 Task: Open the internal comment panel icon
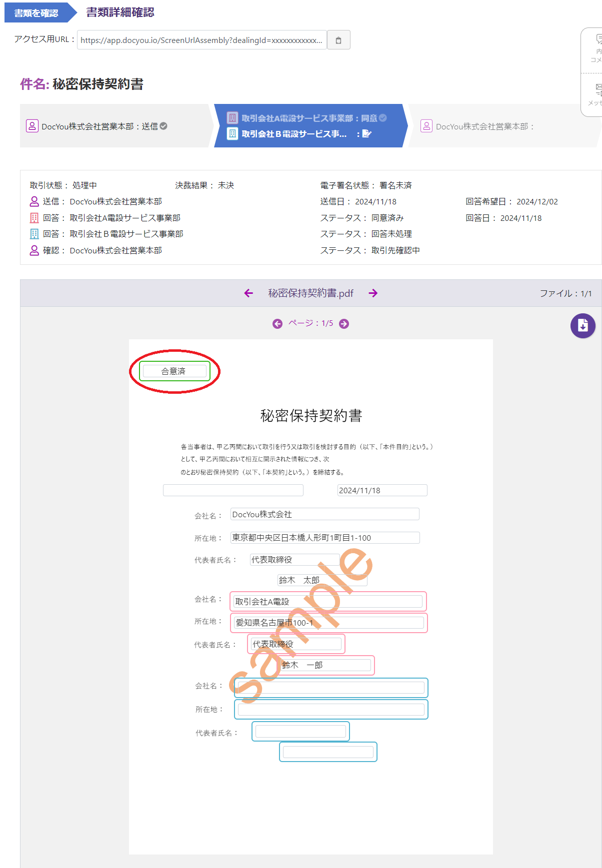coord(598,39)
